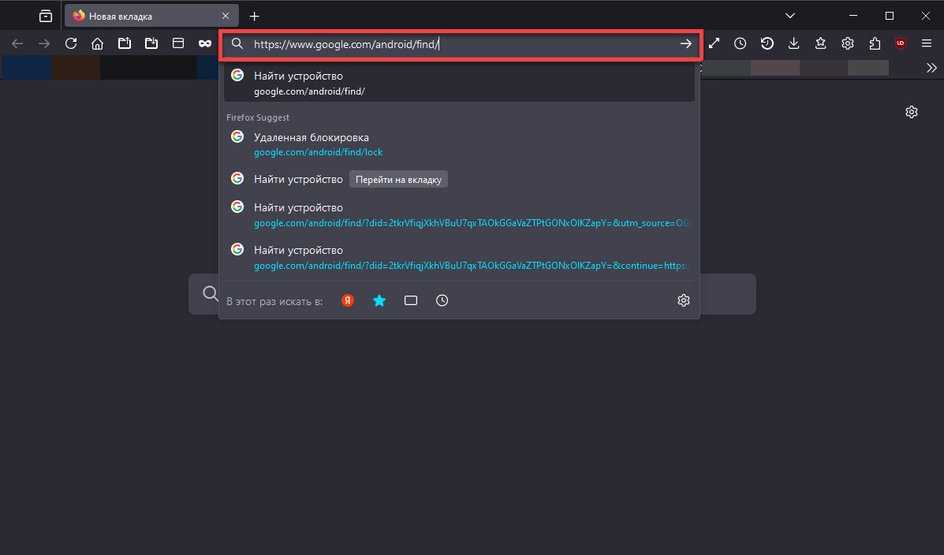Image resolution: width=944 pixels, height=555 pixels.
Task: Select the "Новая вкладка" tab
Action: pyautogui.click(x=152, y=16)
